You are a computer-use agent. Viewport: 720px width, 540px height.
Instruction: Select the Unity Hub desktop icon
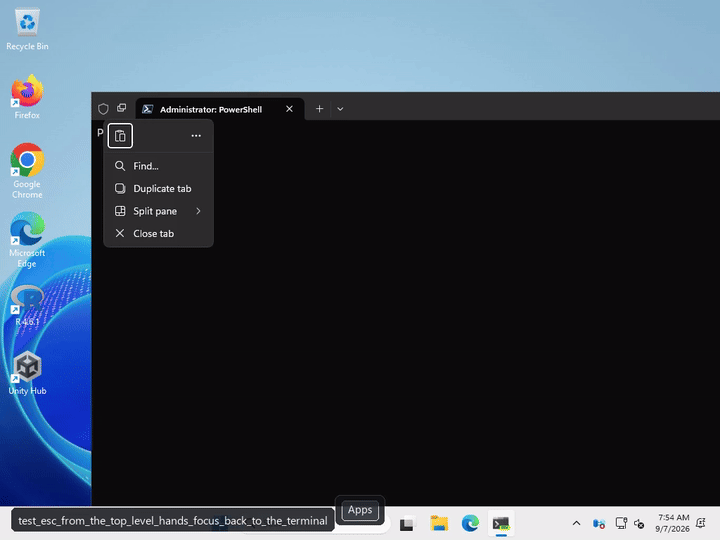click(x=27, y=373)
